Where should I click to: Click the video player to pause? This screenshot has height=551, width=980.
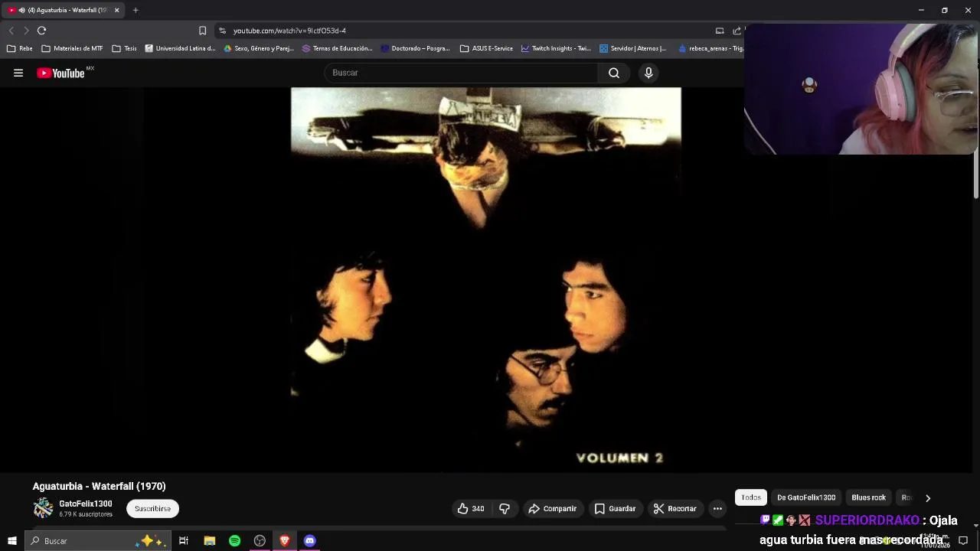[x=485, y=279]
